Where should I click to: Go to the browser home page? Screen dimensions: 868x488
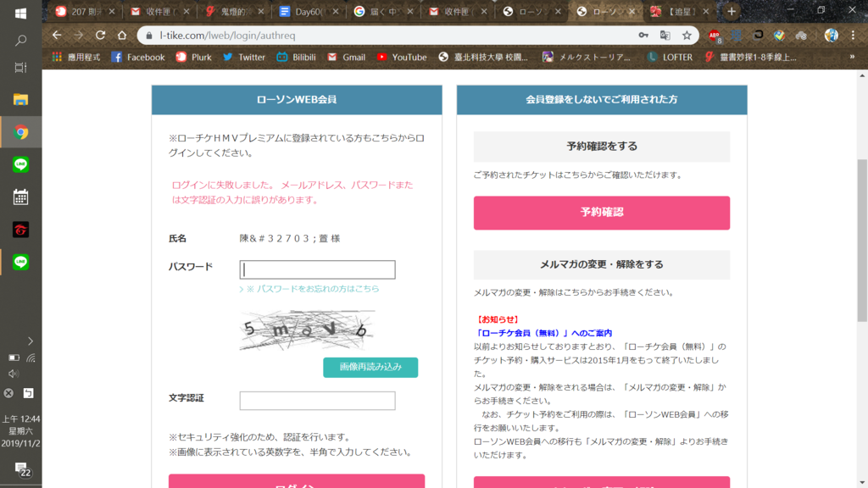122,36
